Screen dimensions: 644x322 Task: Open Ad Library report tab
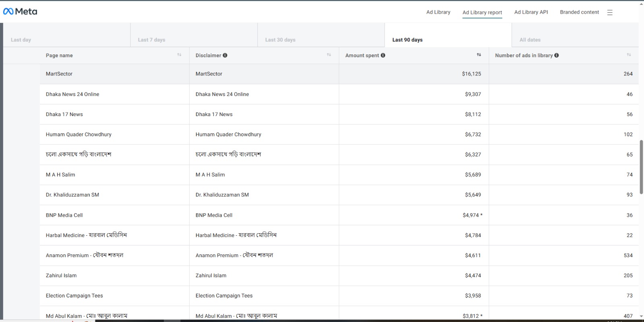pos(482,12)
